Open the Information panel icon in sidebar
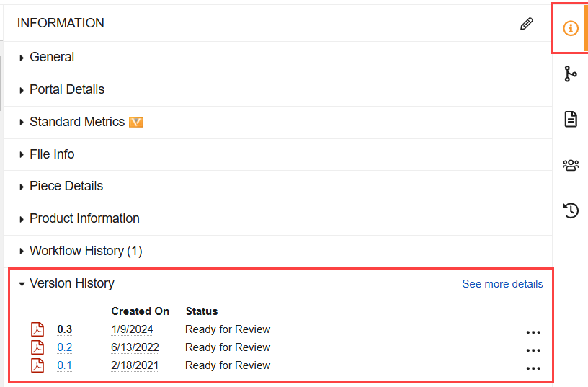Image resolution: width=588 pixels, height=387 pixels. (571, 28)
